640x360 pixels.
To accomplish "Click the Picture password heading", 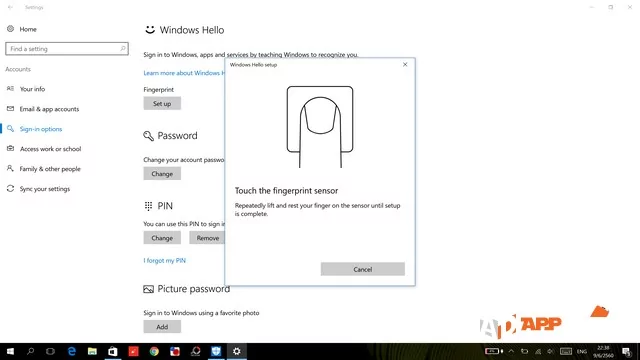I will (x=193, y=289).
